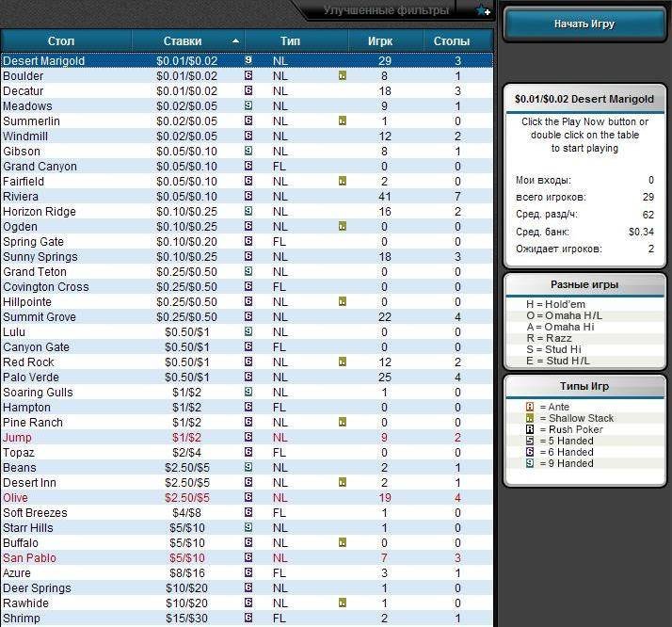Sort tables by Стол column header
The image size is (672, 627).
[66, 40]
